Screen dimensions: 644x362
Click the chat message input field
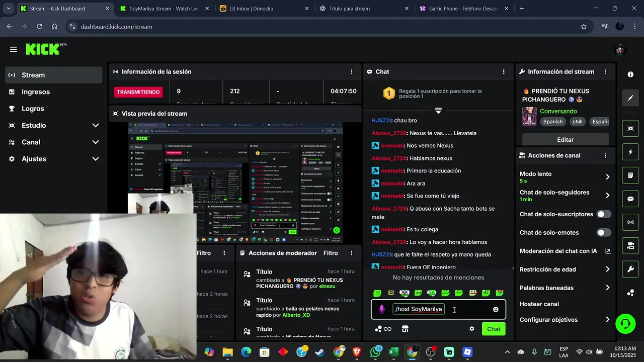coord(439,309)
